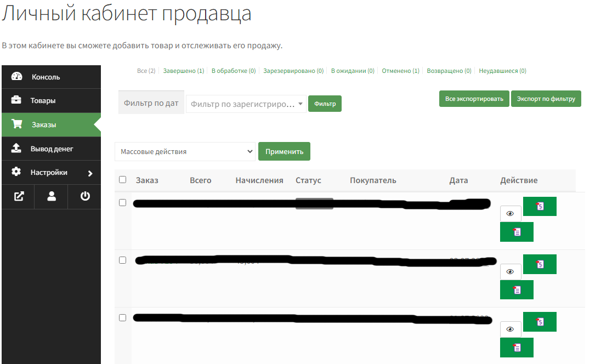Click the Фильтр по дате input field
The height and width of the screenshot is (364, 601).
click(151, 103)
